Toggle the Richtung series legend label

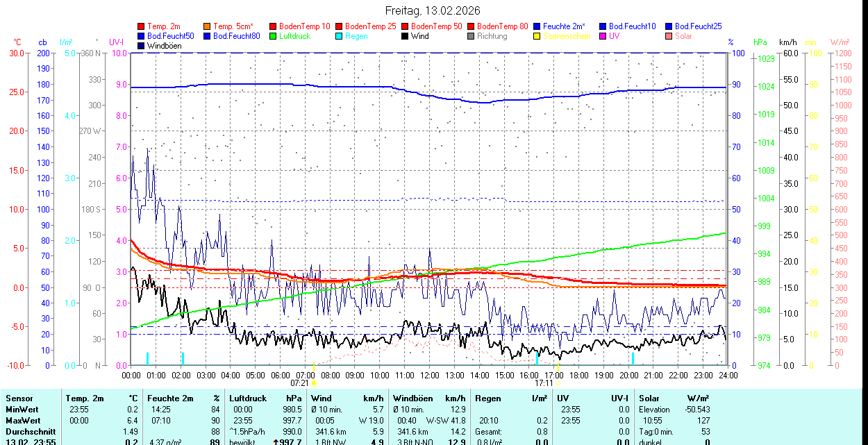(x=492, y=36)
